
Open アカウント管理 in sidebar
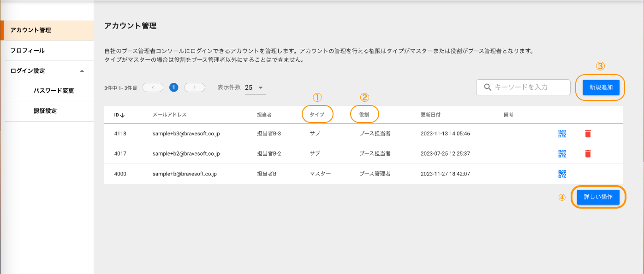(47, 30)
